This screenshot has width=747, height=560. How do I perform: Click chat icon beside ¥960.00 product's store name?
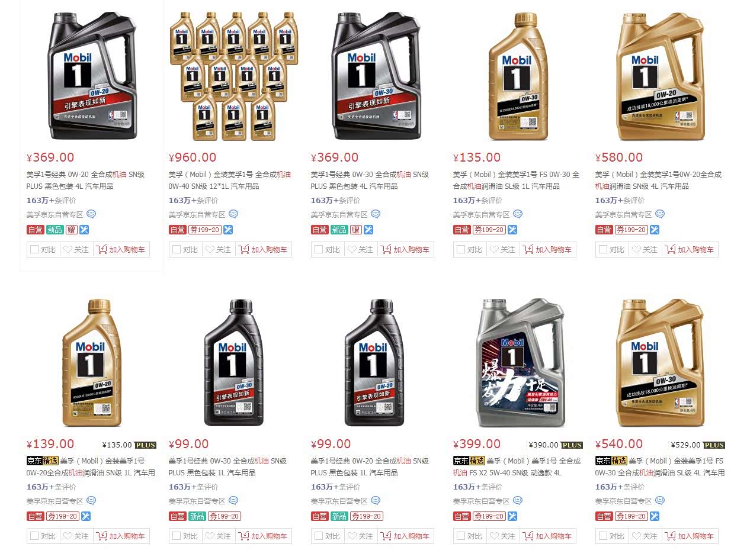tap(233, 214)
